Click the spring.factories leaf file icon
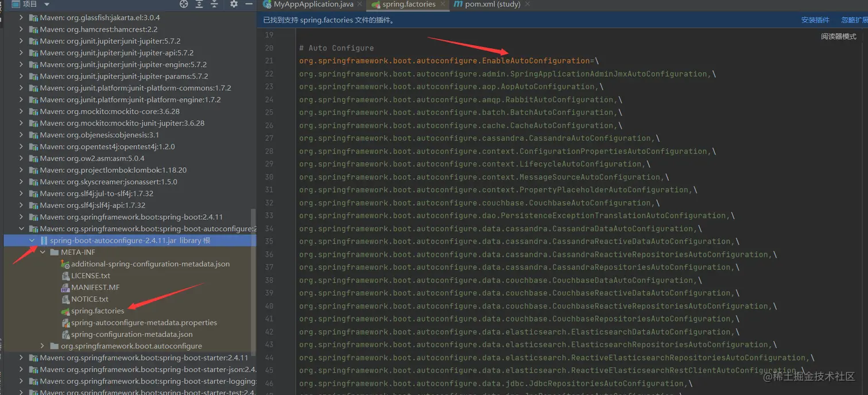The width and height of the screenshot is (868, 395). point(65,311)
